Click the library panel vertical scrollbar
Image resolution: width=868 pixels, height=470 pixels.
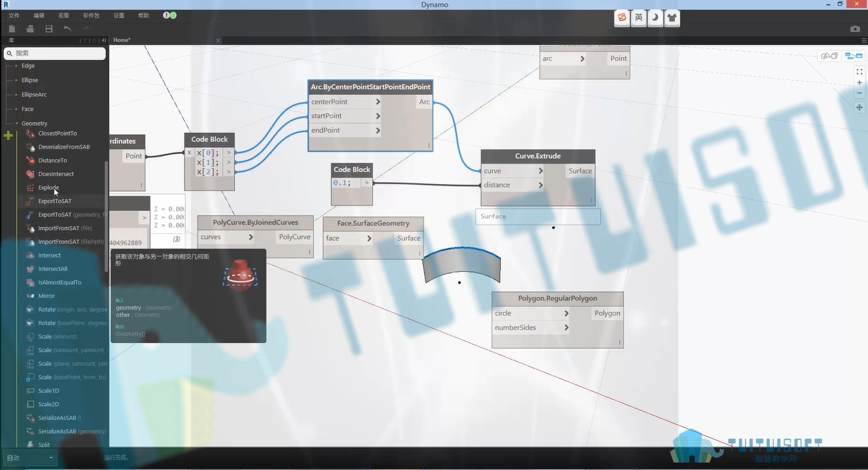(107, 216)
